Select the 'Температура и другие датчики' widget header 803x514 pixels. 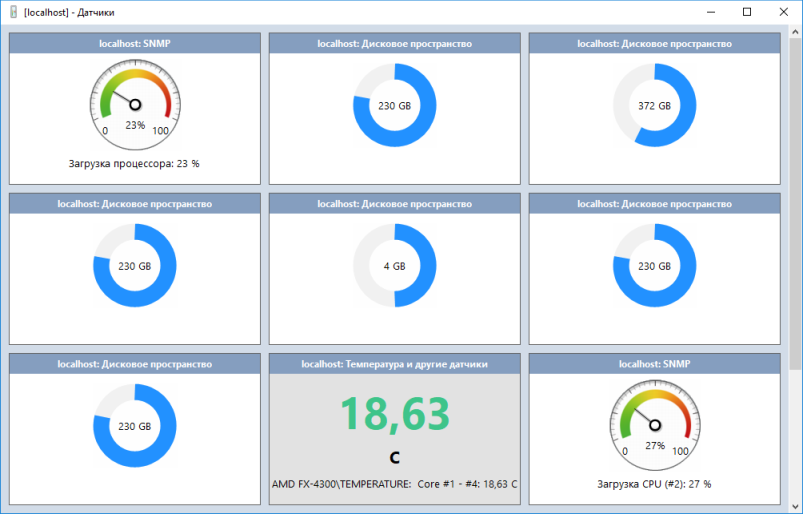click(x=394, y=364)
